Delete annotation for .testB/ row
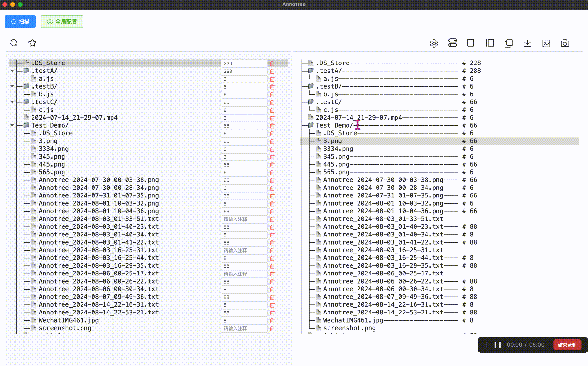The height and width of the screenshot is (366, 588). coord(272,87)
